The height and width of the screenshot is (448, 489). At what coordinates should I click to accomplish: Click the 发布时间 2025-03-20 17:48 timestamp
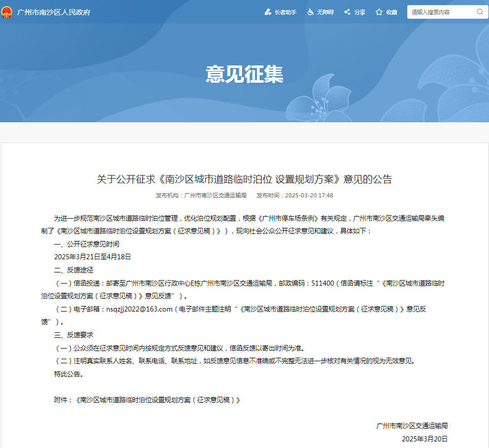(295, 195)
